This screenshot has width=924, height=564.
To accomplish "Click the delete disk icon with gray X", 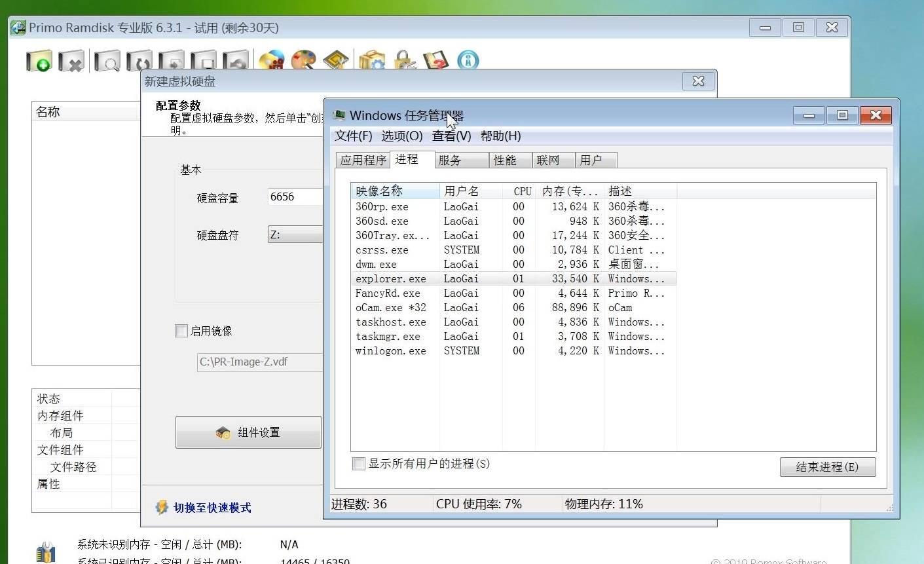I will [71, 61].
